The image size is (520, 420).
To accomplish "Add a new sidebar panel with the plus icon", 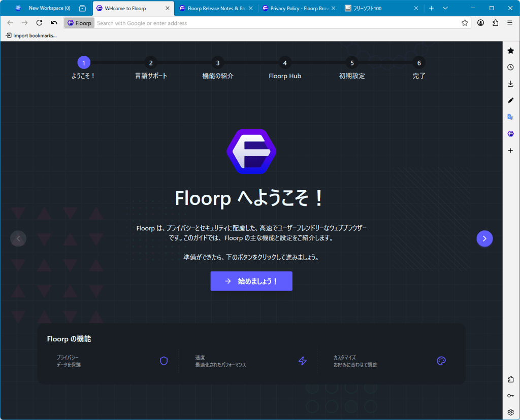I will (510, 150).
